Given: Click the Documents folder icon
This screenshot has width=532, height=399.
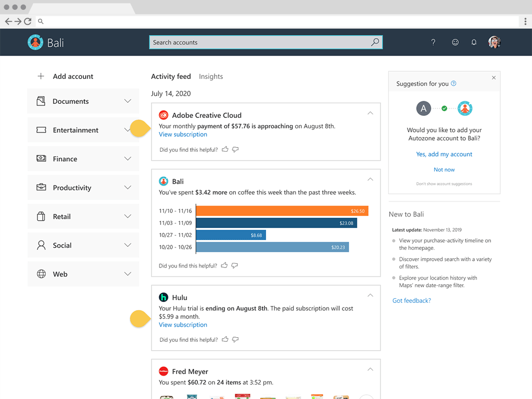Looking at the screenshot, I should [41, 101].
